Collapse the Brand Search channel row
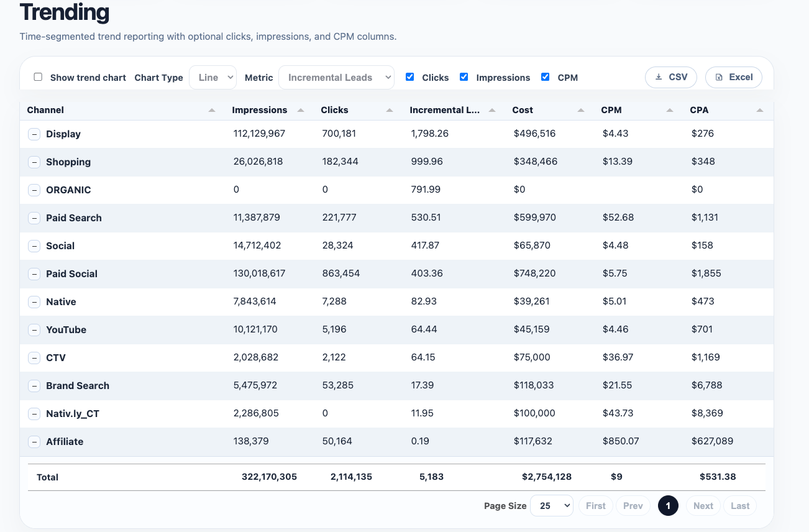 (35, 386)
